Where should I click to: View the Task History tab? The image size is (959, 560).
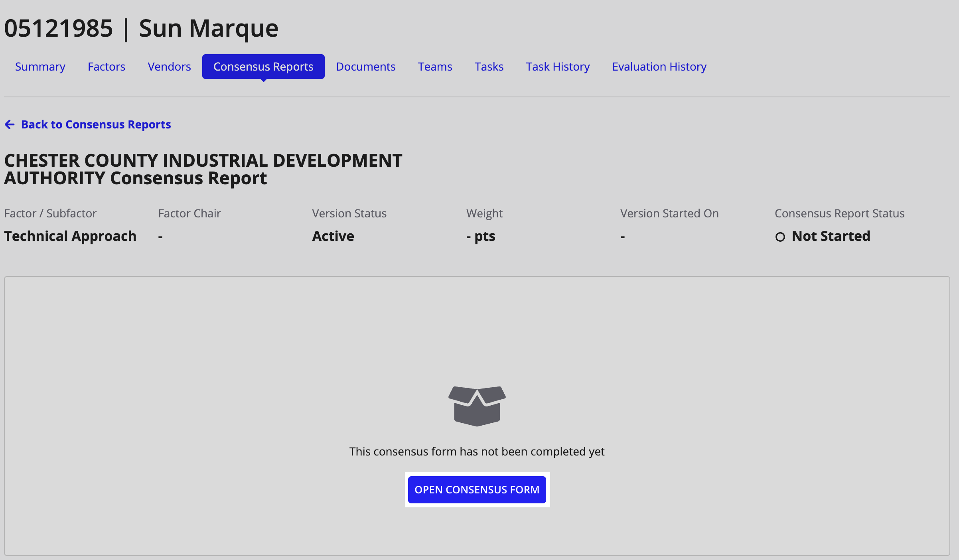pos(558,67)
